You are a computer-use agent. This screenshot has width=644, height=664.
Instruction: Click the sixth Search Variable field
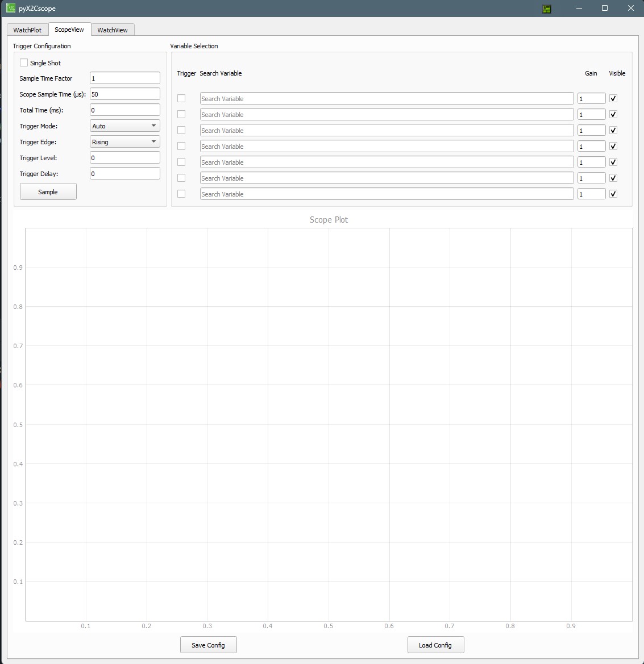tap(387, 178)
